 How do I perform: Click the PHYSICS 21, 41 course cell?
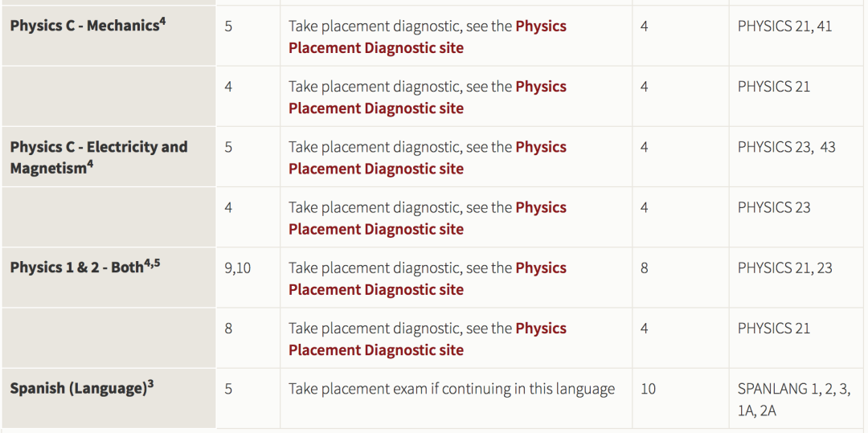point(784,27)
